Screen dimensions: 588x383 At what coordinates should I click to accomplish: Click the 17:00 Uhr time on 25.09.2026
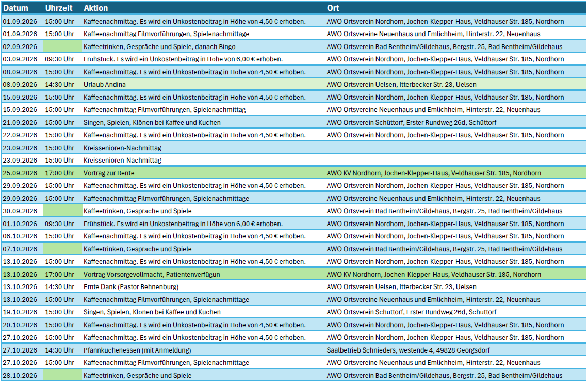[60, 173]
